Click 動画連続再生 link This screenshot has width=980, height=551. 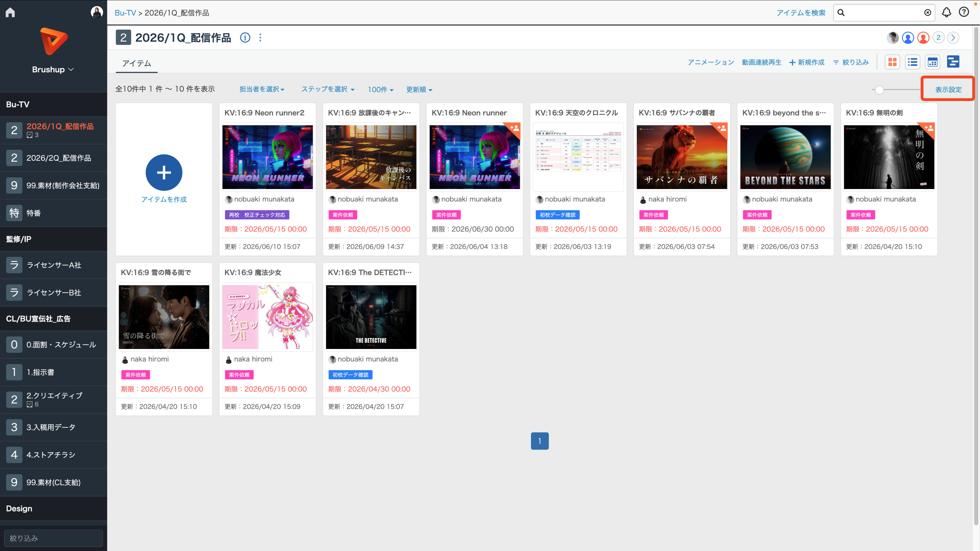coord(762,63)
